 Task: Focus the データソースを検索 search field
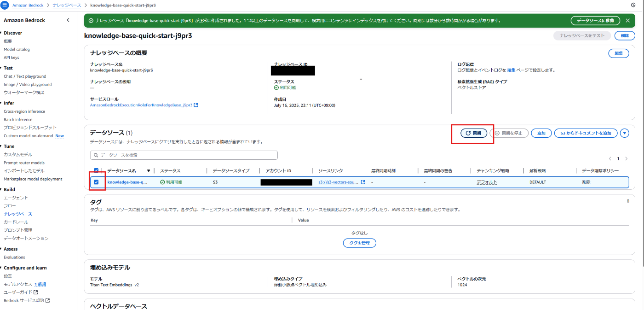pyautogui.click(x=184, y=155)
